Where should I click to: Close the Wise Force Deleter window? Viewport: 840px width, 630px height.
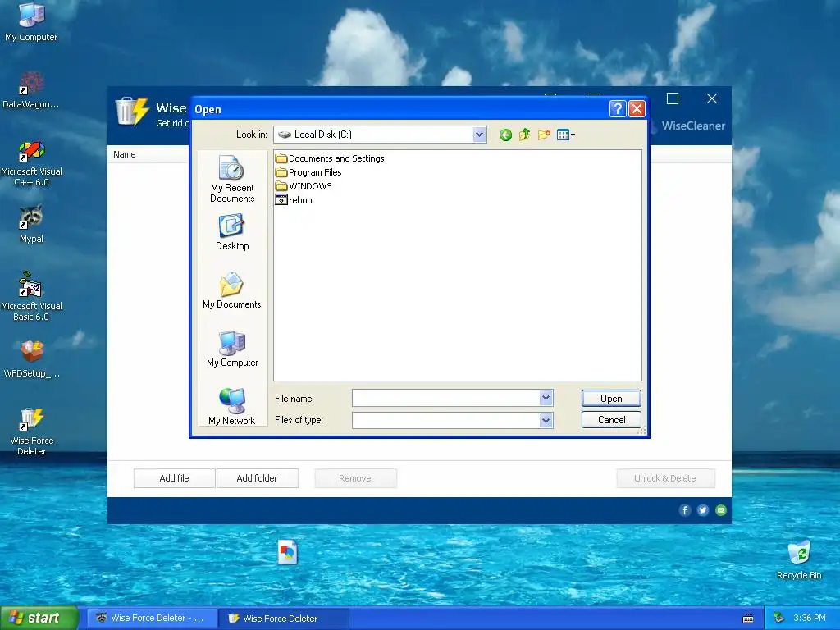[x=712, y=98]
